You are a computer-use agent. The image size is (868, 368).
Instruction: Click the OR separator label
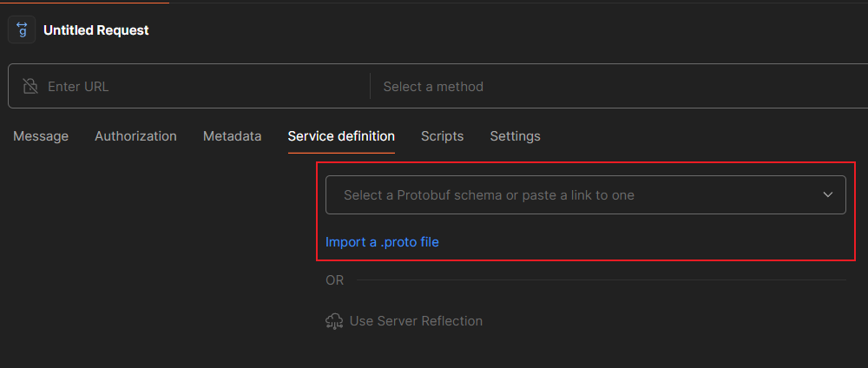334,280
